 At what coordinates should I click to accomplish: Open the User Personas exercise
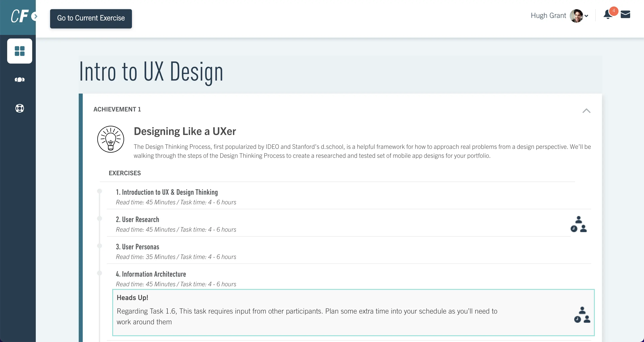click(x=137, y=247)
